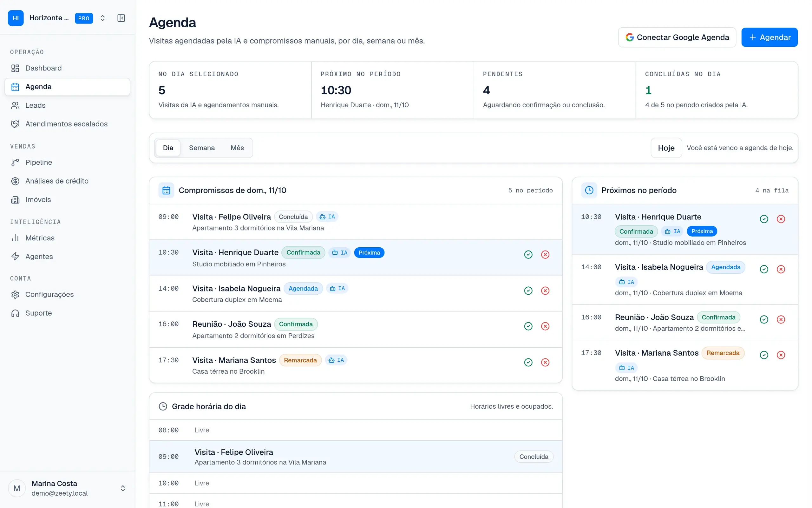This screenshot has height=508, width=812.
Task: Click the Configurações gear icon
Action: (15, 295)
